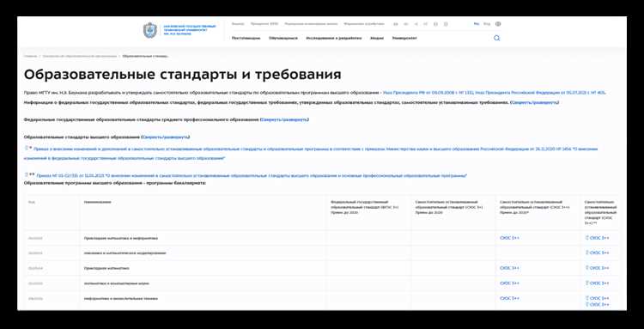The width and height of the screenshot is (644, 329).
Task: Open the Обучающимся menu
Action: [283, 38]
